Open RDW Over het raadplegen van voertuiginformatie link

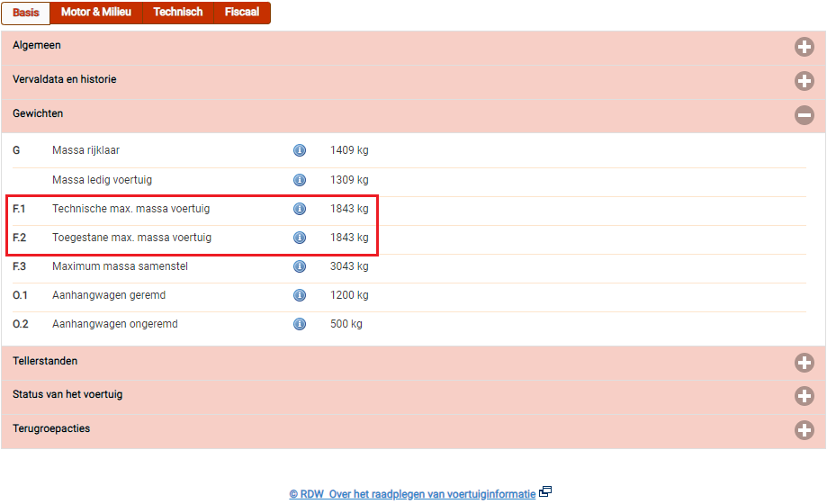(412, 494)
